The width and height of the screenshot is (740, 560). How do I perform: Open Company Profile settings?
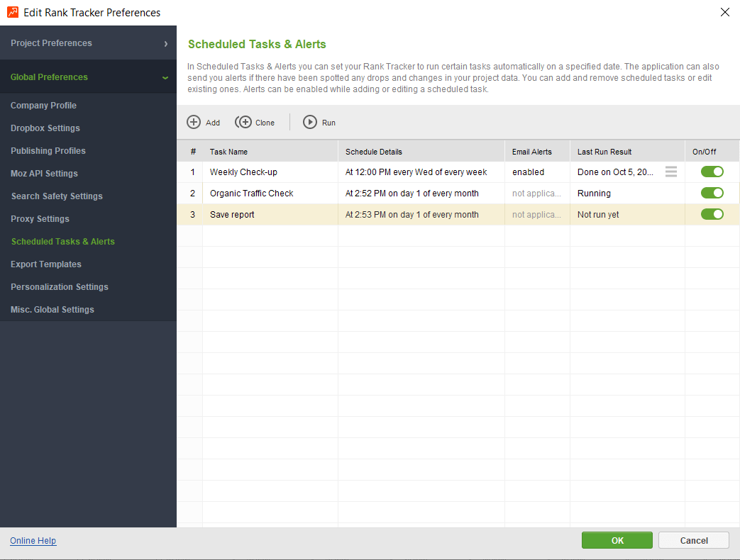point(43,106)
